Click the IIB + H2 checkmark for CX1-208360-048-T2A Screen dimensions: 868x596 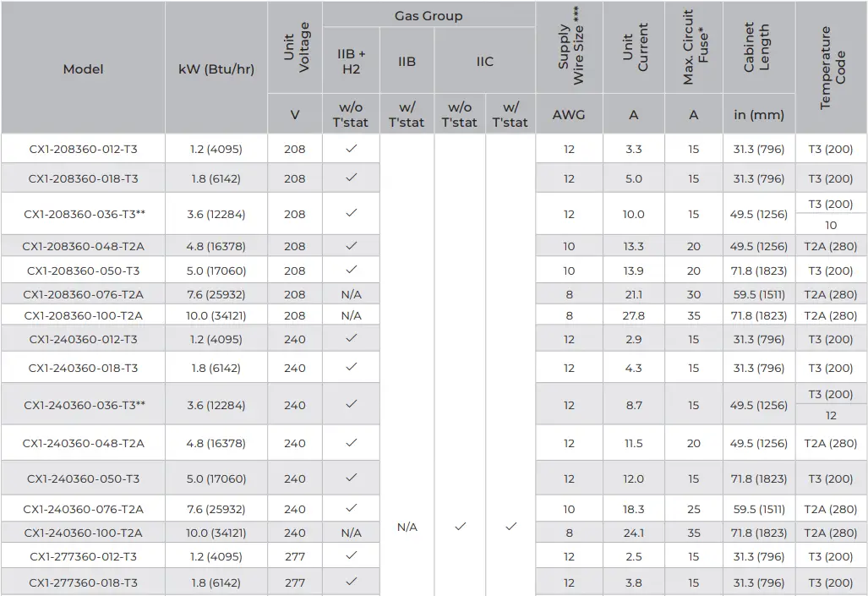click(351, 245)
